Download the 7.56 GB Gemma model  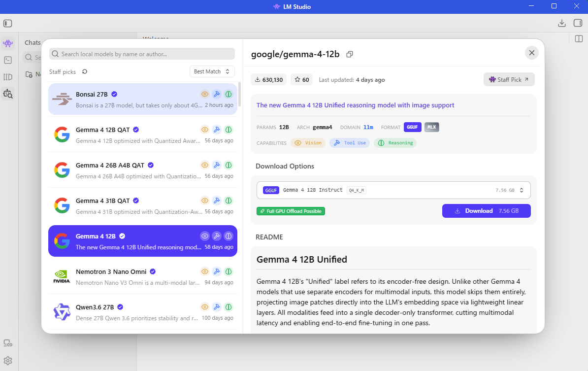pyautogui.click(x=487, y=211)
